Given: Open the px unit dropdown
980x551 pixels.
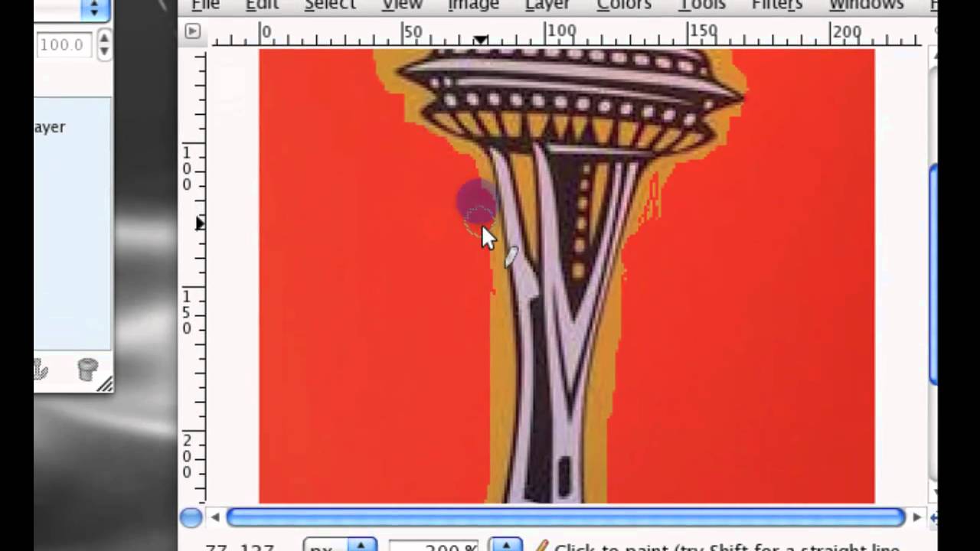Looking at the screenshot, I should [x=340, y=546].
